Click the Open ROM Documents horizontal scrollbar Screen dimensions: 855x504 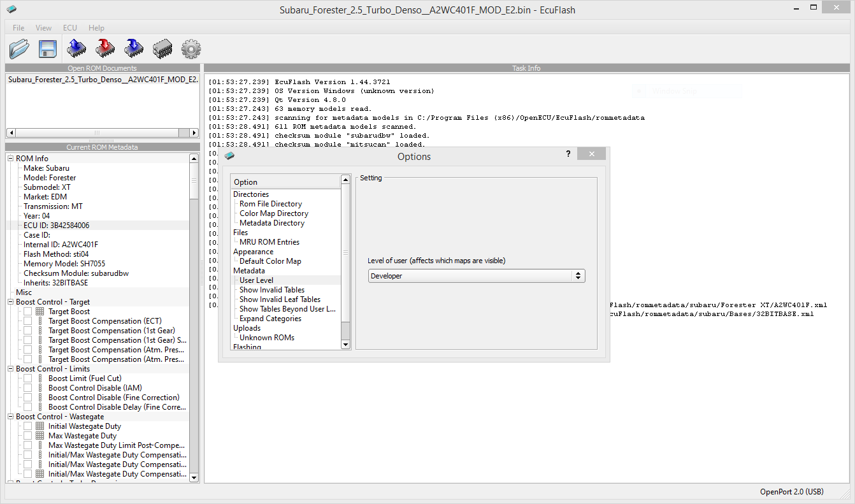[103, 133]
